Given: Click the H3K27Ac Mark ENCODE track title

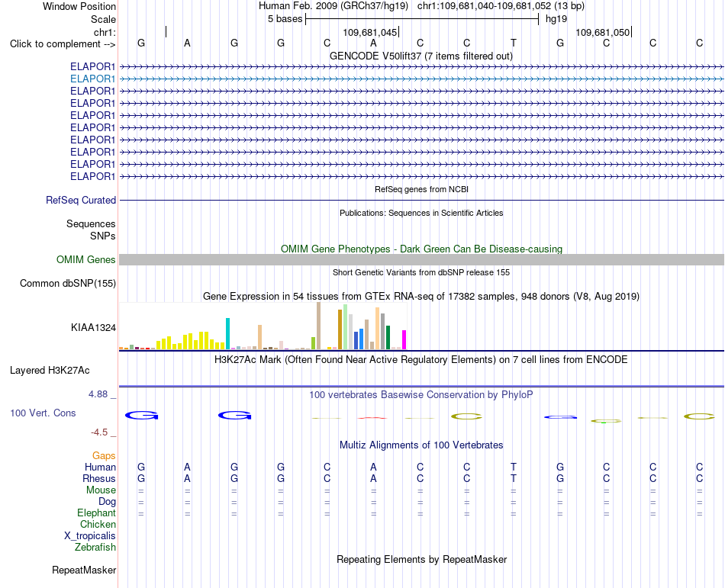Looking at the screenshot, I should (420, 359).
